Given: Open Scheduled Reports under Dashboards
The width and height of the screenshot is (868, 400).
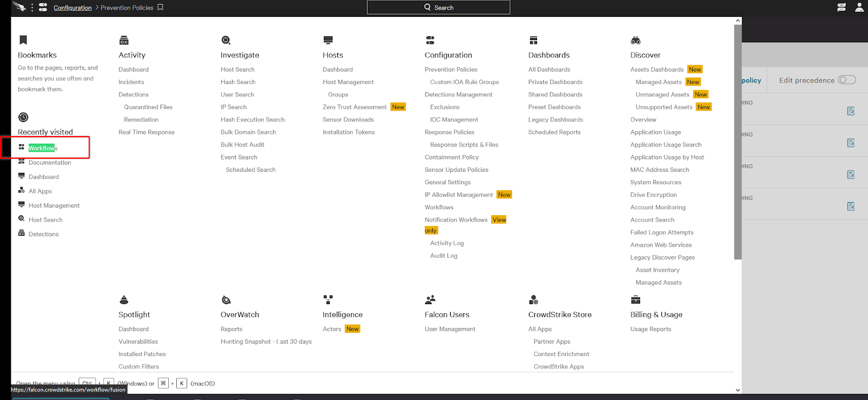Looking at the screenshot, I should pos(554,132).
